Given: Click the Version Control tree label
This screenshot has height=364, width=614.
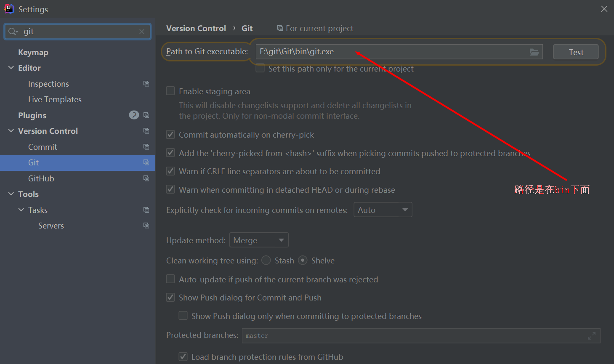Looking at the screenshot, I should tap(48, 131).
